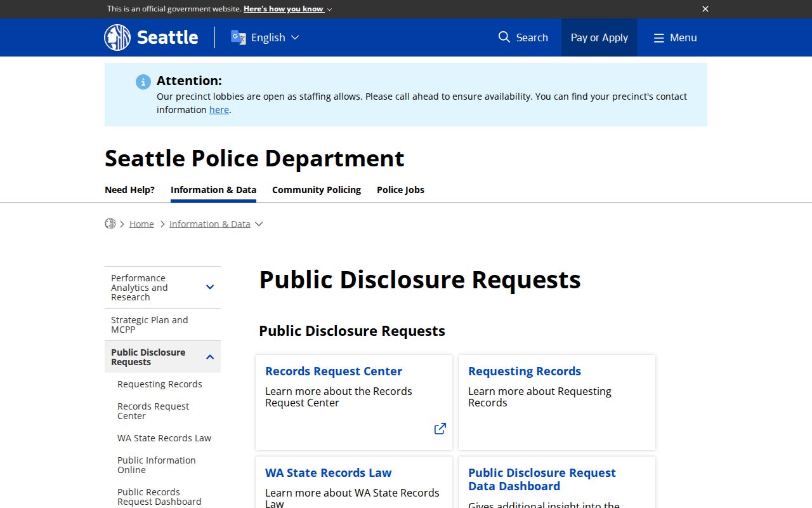Viewport: 812px width, 508px height.
Task: Open the Need Help? tab
Action: point(129,190)
